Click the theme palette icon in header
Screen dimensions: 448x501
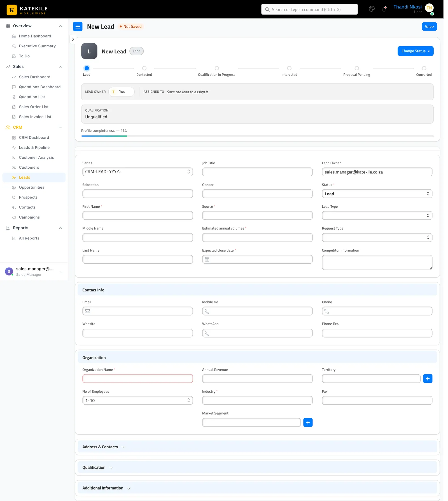(x=372, y=9)
